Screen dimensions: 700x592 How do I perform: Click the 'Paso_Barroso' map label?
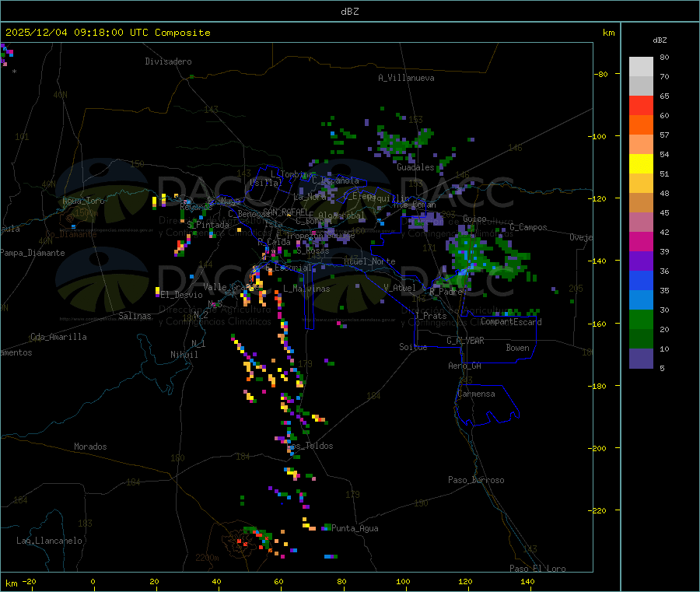point(476,480)
